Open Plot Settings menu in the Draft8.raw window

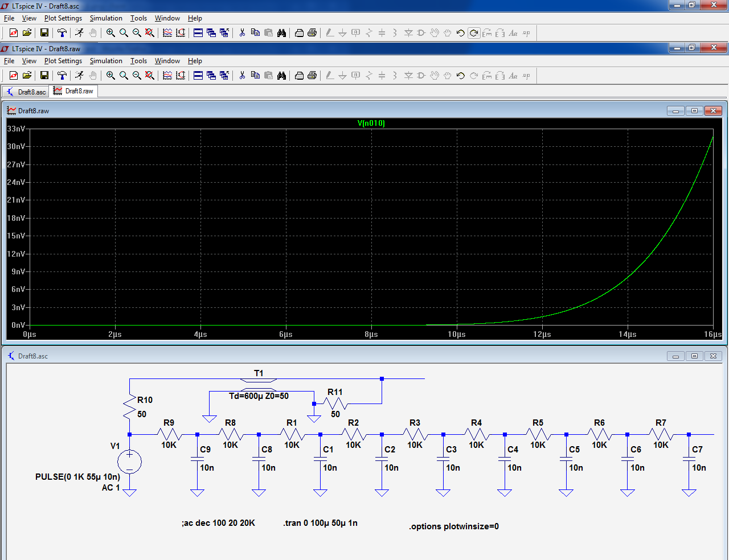(63, 61)
